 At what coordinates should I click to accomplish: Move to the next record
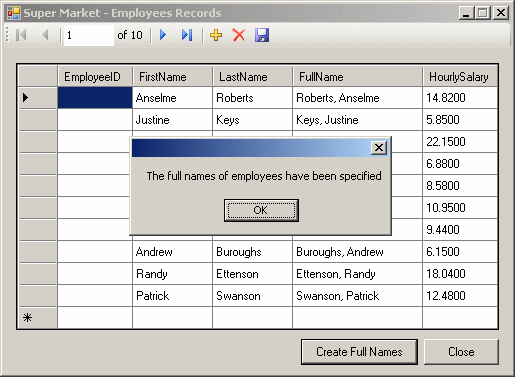(163, 35)
